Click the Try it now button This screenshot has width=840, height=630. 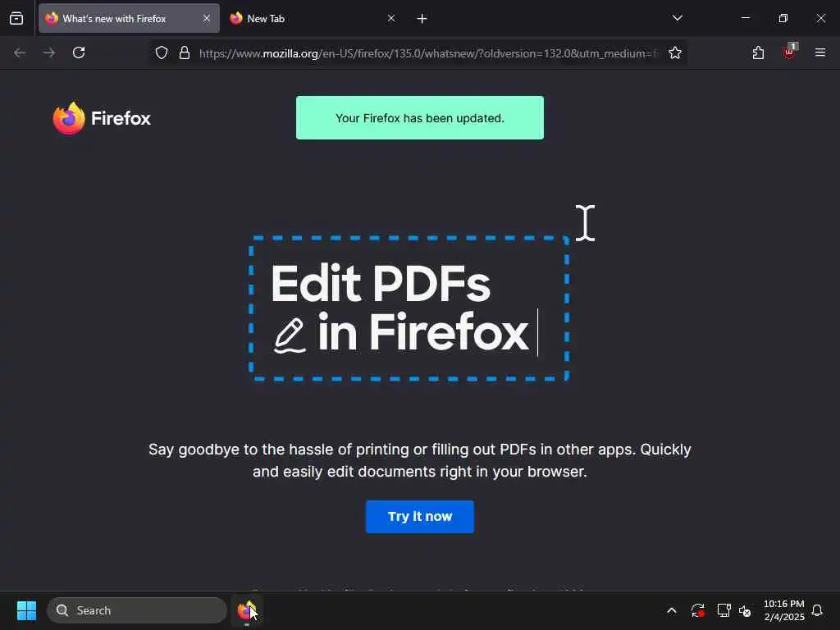click(x=420, y=517)
